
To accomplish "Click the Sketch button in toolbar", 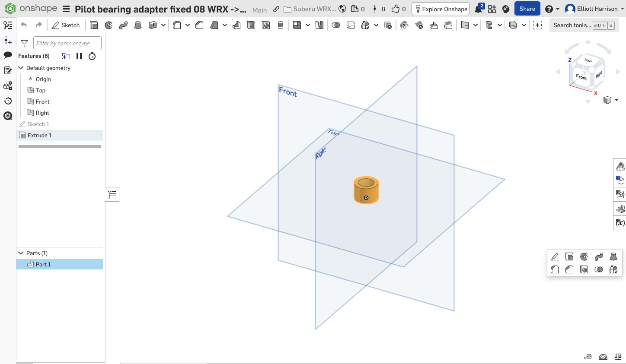I will coord(66,25).
